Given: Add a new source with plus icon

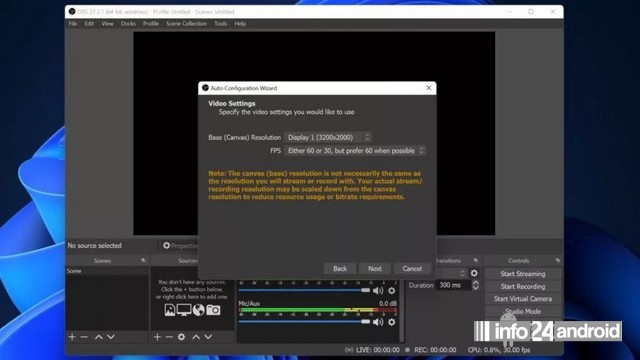Looking at the screenshot, I should tap(157, 337).
